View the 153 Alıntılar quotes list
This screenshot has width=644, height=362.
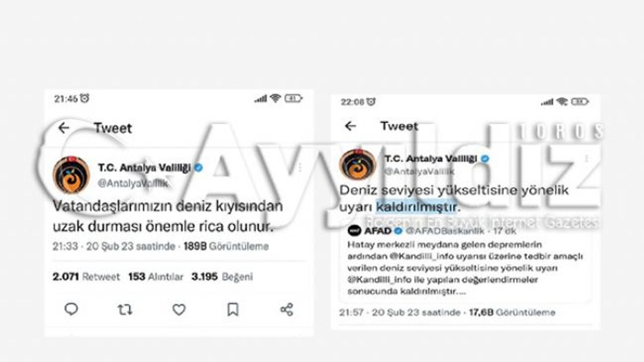click(156, 277)
